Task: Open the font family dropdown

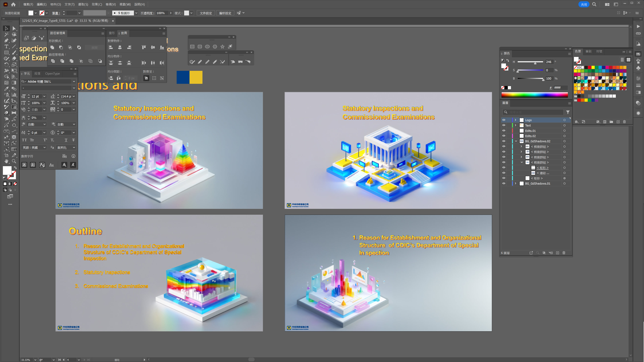Action: 74,81
